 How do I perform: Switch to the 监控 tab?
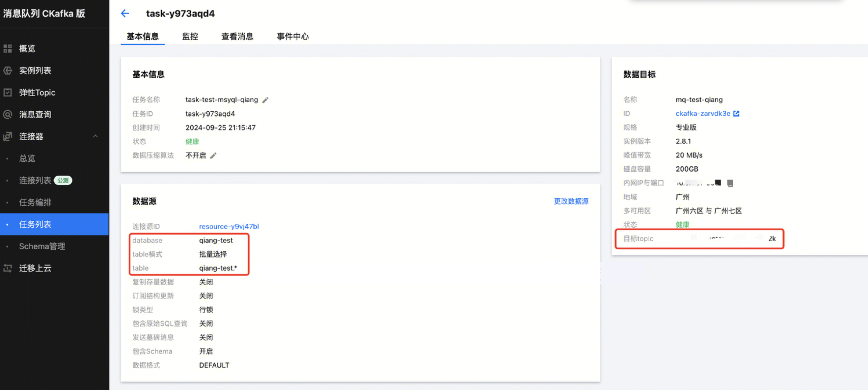click(190, 37)
